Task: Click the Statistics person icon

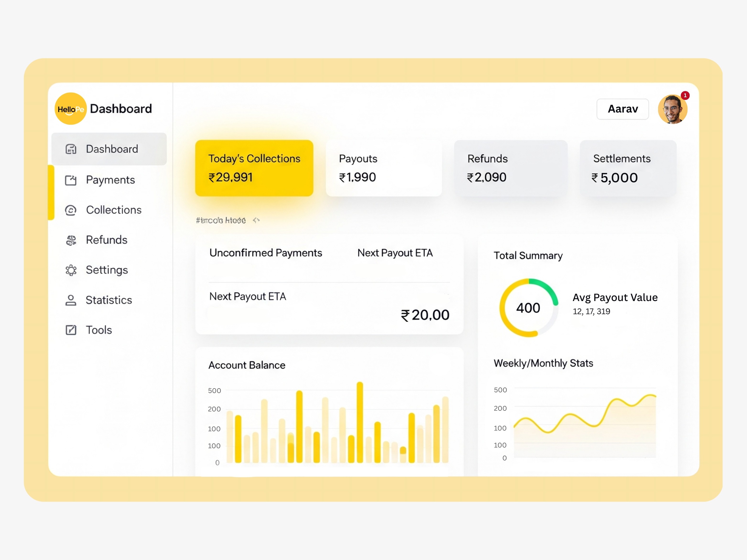Action: [71, 300]
